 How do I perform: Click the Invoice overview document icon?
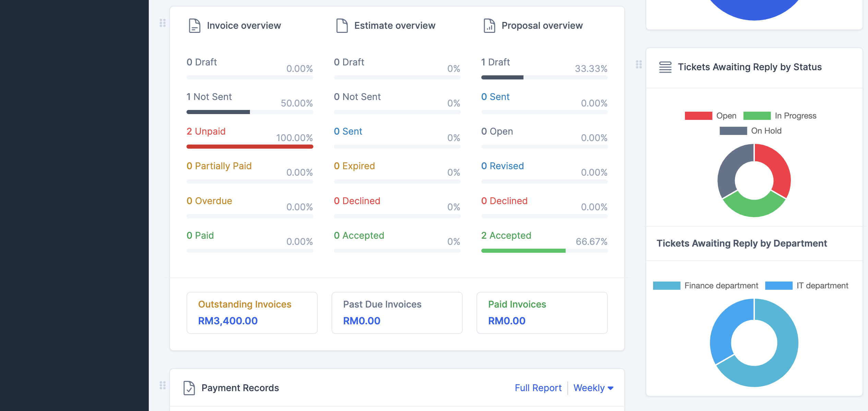(x=194, y=26)
